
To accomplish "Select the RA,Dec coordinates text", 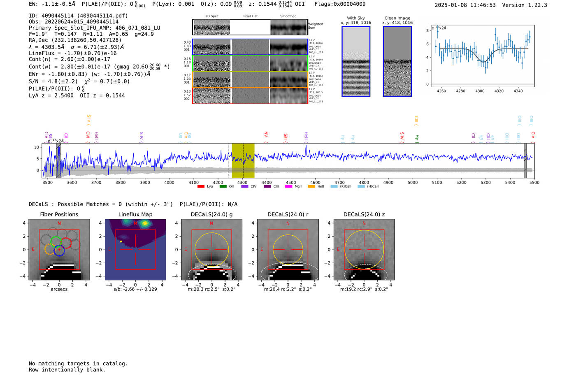I will 75,40.
